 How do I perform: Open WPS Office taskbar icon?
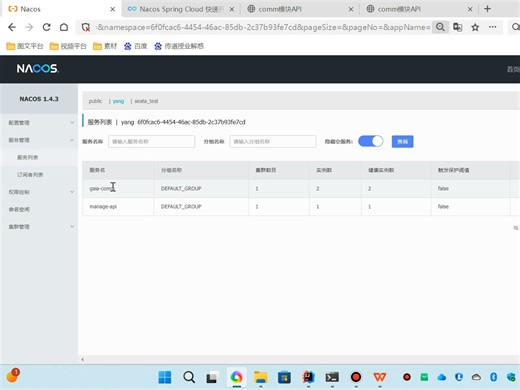(380, 377)
